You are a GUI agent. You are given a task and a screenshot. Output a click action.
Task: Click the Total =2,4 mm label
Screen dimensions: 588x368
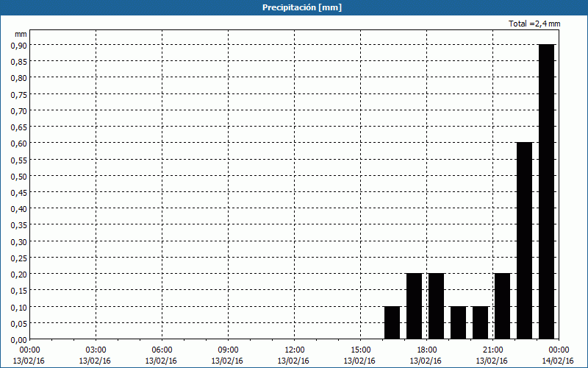coord(534,24)
